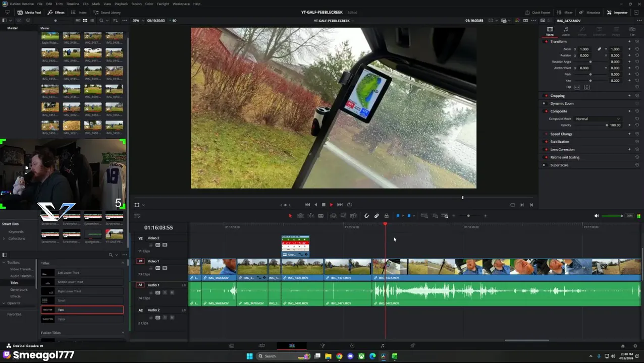This screenshot has height=363, width=644.
Task: Open the Workspace menu
Action: coord(181,4)
